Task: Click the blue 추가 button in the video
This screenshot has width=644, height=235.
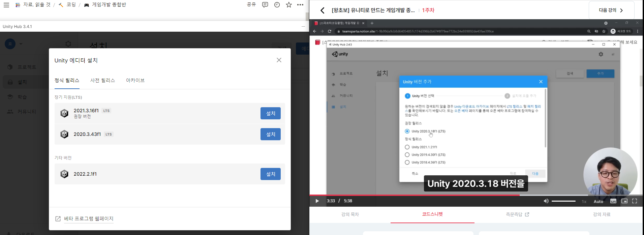Action: [601, 74]
